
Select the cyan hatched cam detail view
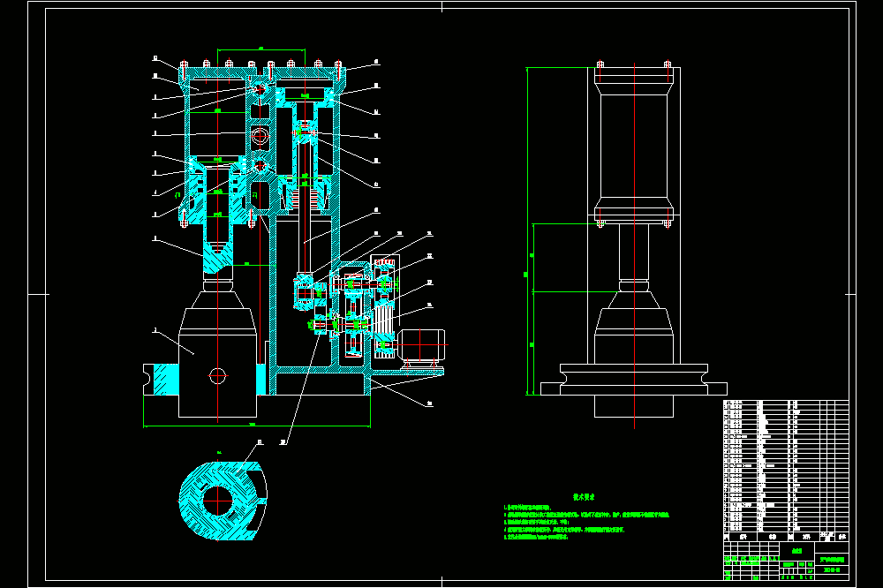(223, 501)
